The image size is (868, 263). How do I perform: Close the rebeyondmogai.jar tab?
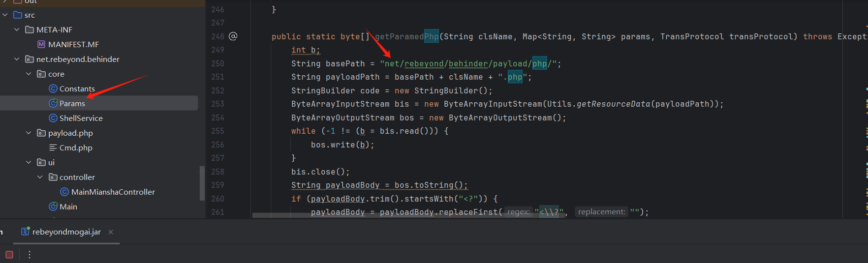pos(111,232)
